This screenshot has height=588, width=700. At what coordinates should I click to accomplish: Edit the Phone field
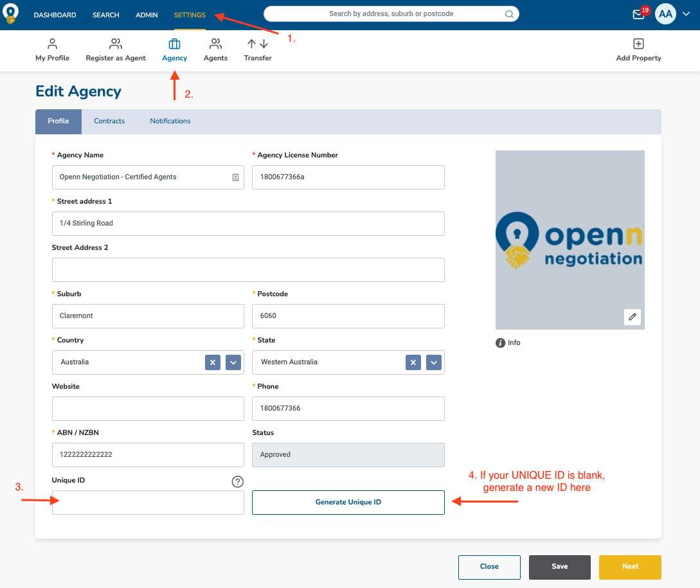pyautogui.click(x=348, y=409)
